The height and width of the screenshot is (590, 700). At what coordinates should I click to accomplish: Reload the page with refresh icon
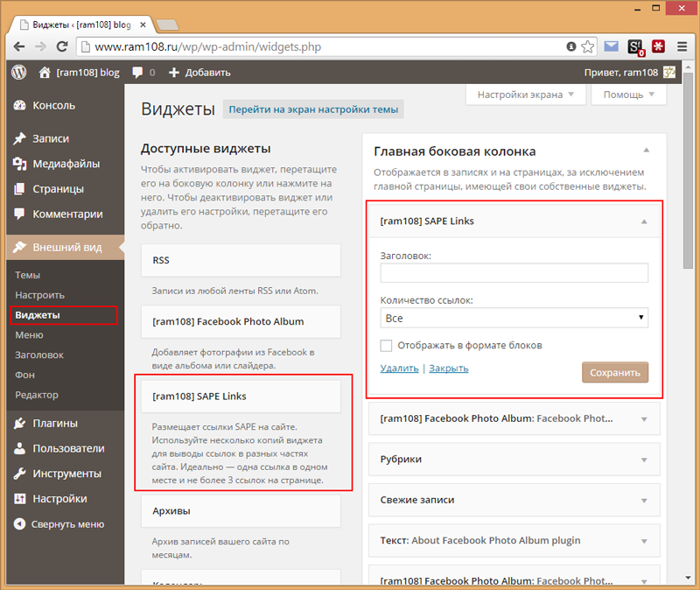tap(62, 46)
